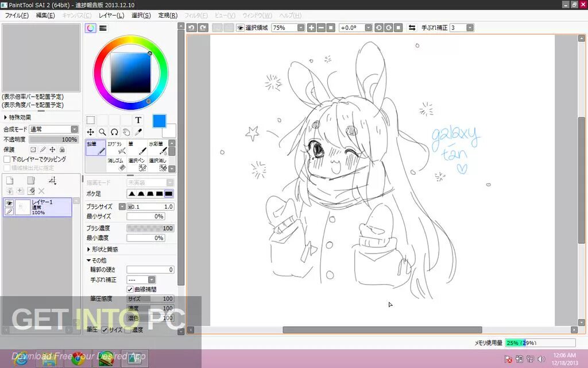This screenshot has height=368, width=588.
Task: Open the ブラシサイズ multiplier dropdown arrow
Action: tap(122, 206)
